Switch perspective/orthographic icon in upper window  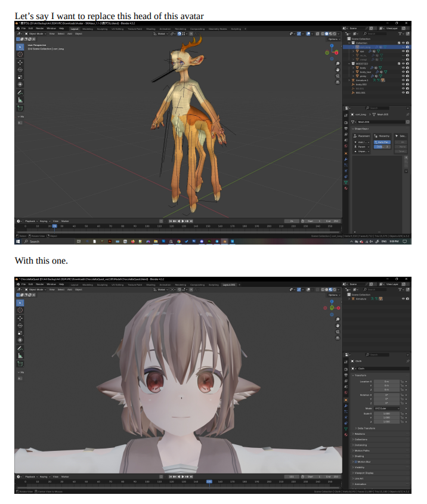[338, 82]
